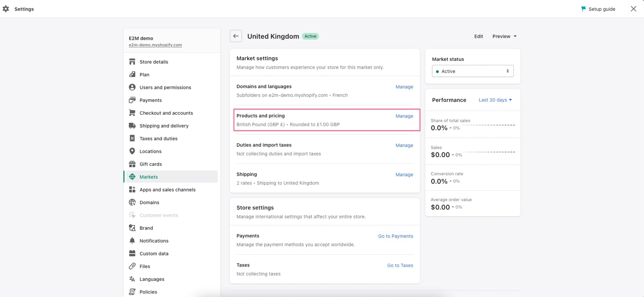Click the Checkout and accounts cart icon
This screenshot has height=297, width=644.
pos(132,113)
